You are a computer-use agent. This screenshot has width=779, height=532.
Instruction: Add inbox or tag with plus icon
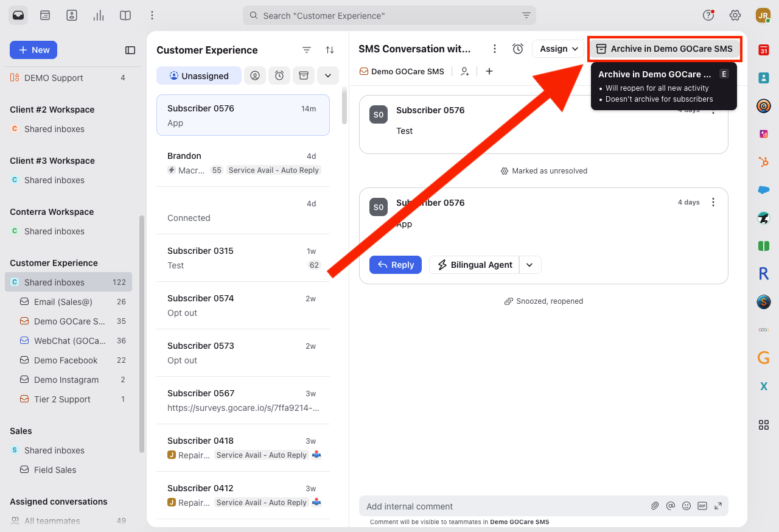pos(489,71)
